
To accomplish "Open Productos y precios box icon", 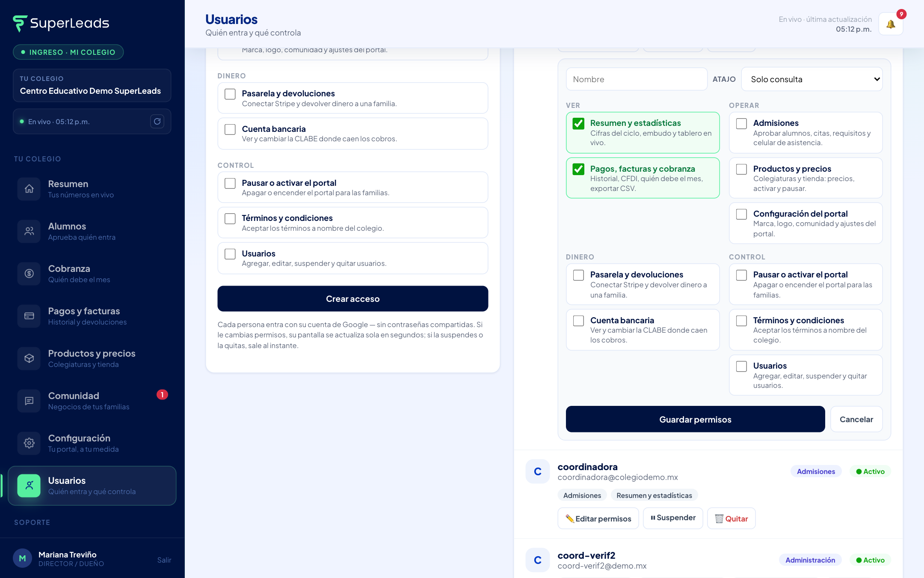I will pos(29,358).
